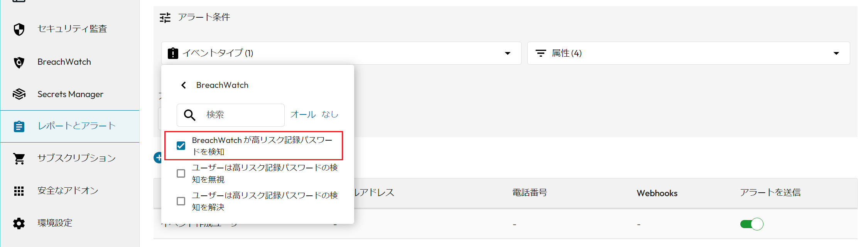Click the イベントタイプ clipboard alert icon

pos(173,53)
